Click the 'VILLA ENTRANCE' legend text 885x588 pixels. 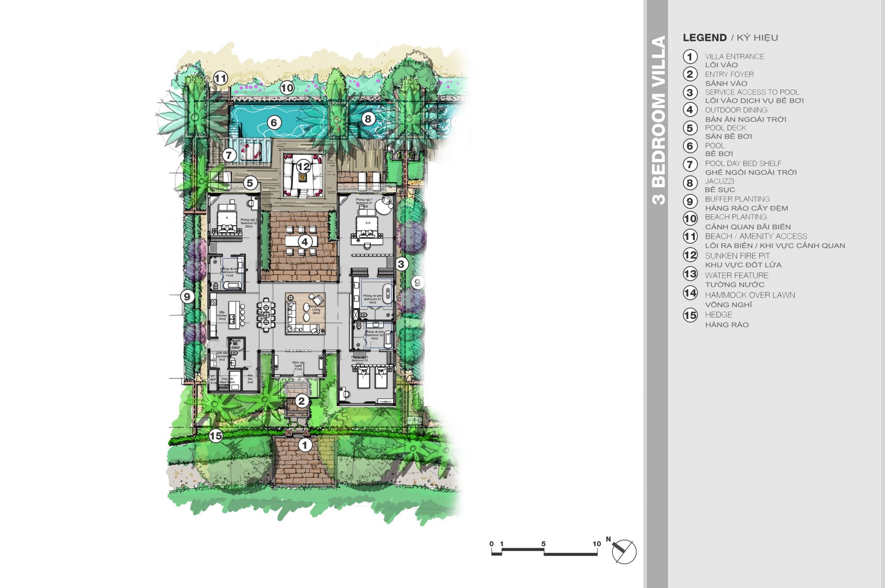click(x=734, y=57)
